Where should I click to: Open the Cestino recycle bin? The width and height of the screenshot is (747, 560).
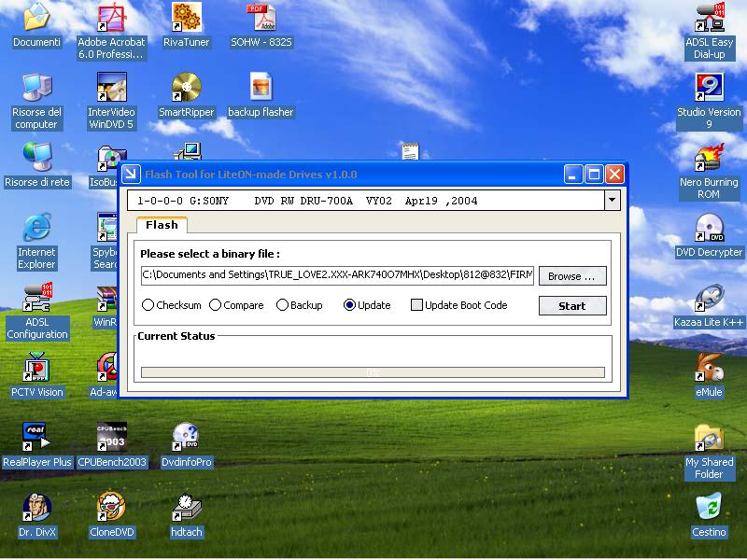[709, 507]
